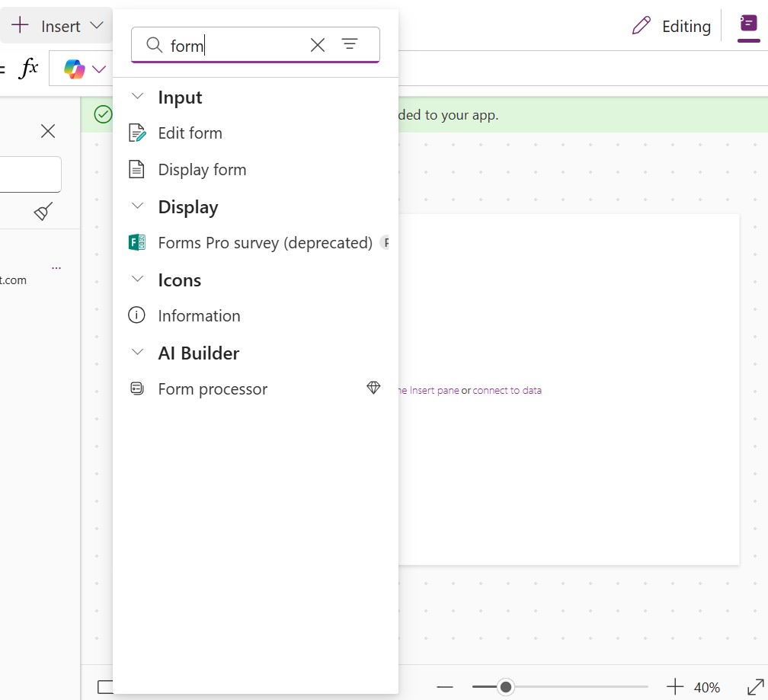This screenshot has height=700, width=768.
Task: Collapse the Display category
Action: tap(138, 206)
